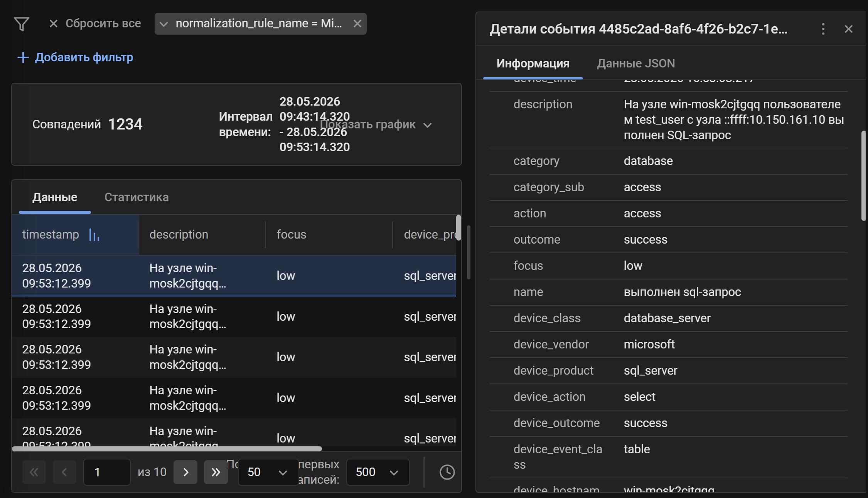Image resolution: width=868 pixels, height=498 pixels.
Task: Click the device_pro column header
Action: (430, 234)
